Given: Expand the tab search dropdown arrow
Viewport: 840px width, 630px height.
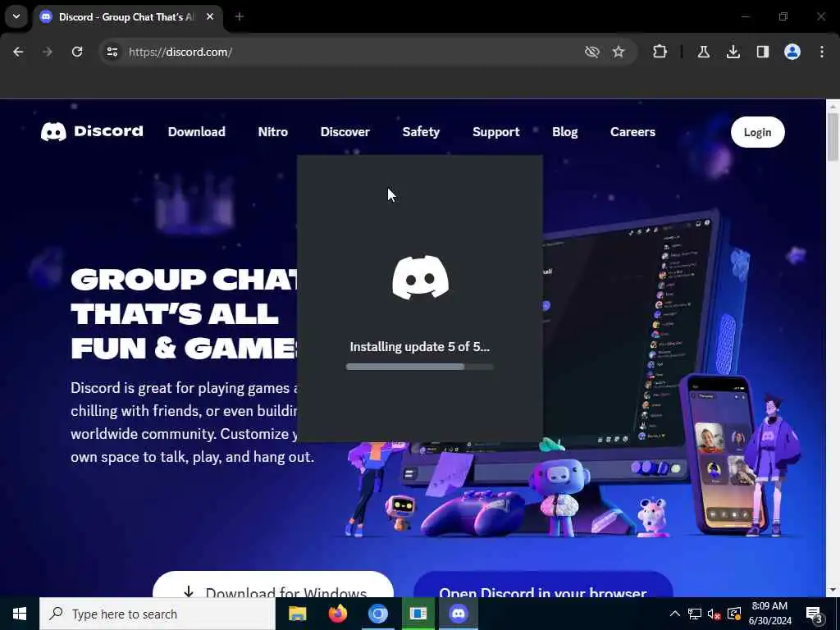Looking at the screenshot, I should 16,16.
